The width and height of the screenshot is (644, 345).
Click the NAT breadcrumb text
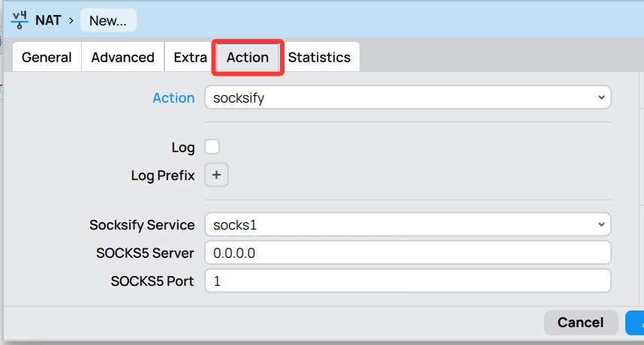[x=48, y=20]
